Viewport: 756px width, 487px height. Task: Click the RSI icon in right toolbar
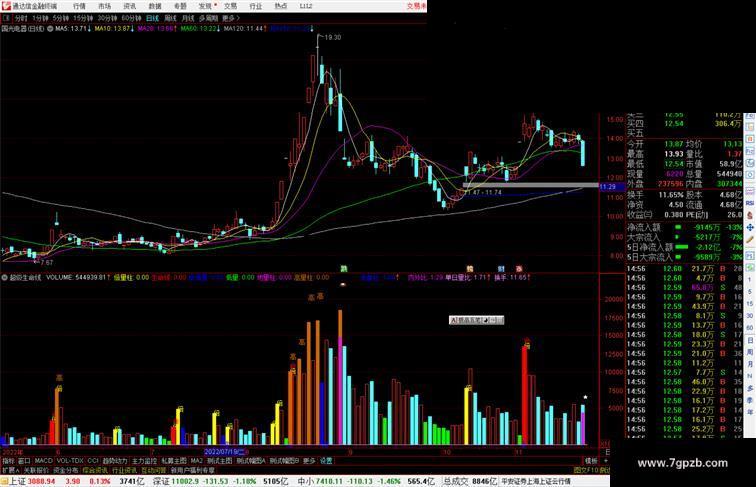coord(750,203)
